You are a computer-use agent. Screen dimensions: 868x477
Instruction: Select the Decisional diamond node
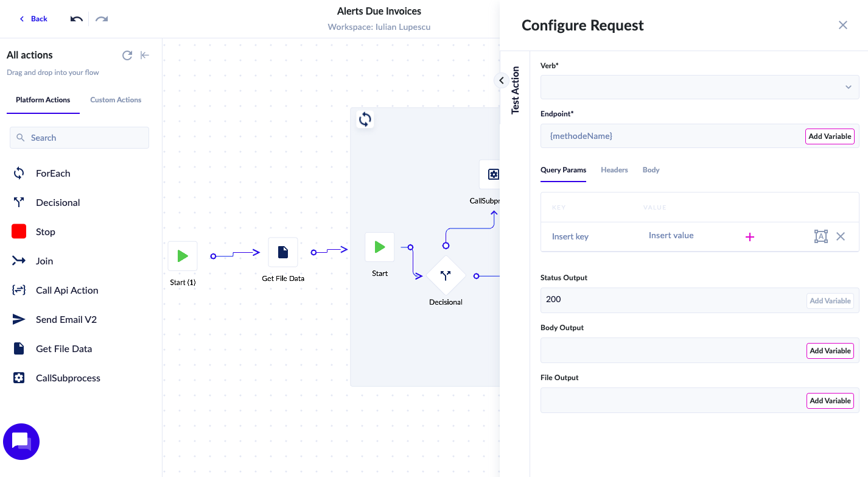tap(446, 276)
